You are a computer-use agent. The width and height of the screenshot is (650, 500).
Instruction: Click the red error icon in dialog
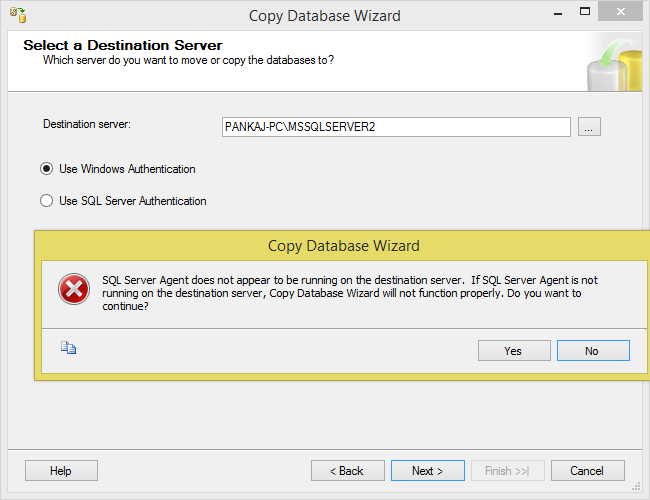(74, 289)
